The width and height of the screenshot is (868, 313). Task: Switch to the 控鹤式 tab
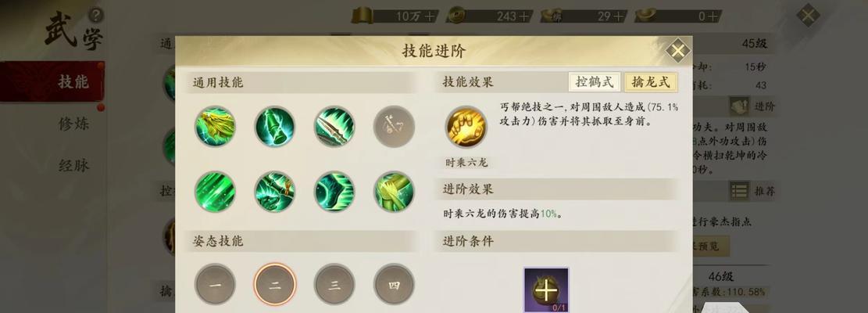[595, 82]
